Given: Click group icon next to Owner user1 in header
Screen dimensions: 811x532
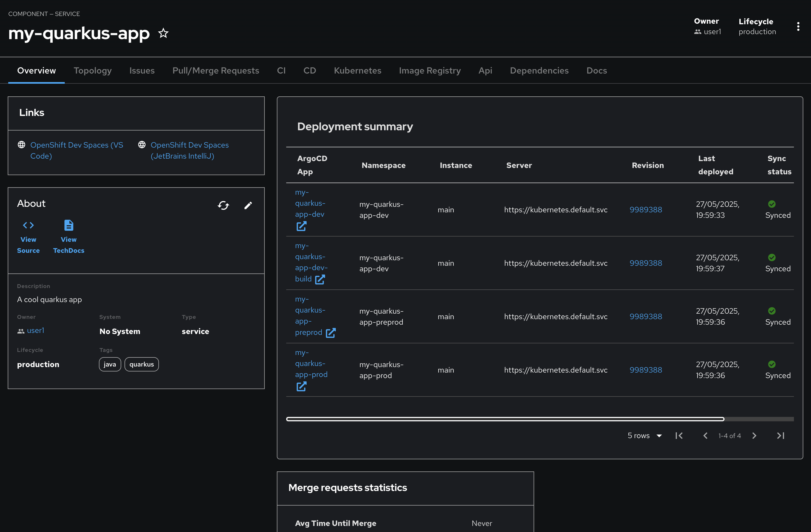Looking at the screenshot, I should point(698,32).
